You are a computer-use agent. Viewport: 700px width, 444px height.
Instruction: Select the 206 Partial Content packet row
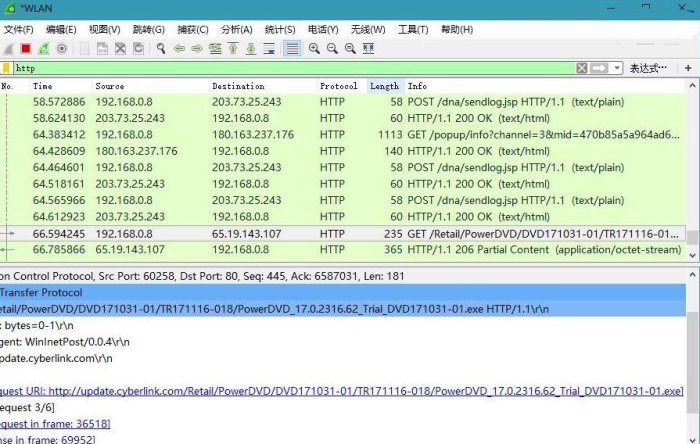[x=343, y=250]
